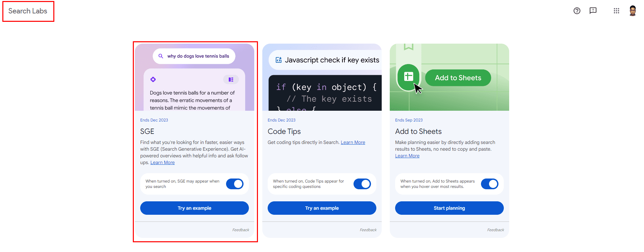
Task: Click the green Sheets icon in banner
Action: (x=408, y=77)
